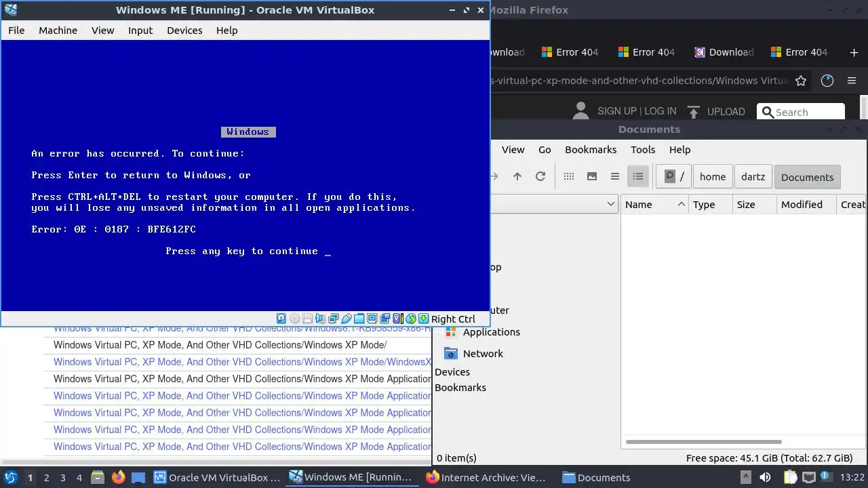The image size is (868, 488).
Task: Click the user avatar icon beside SIGN UP
Action: (x=580, y=111)
